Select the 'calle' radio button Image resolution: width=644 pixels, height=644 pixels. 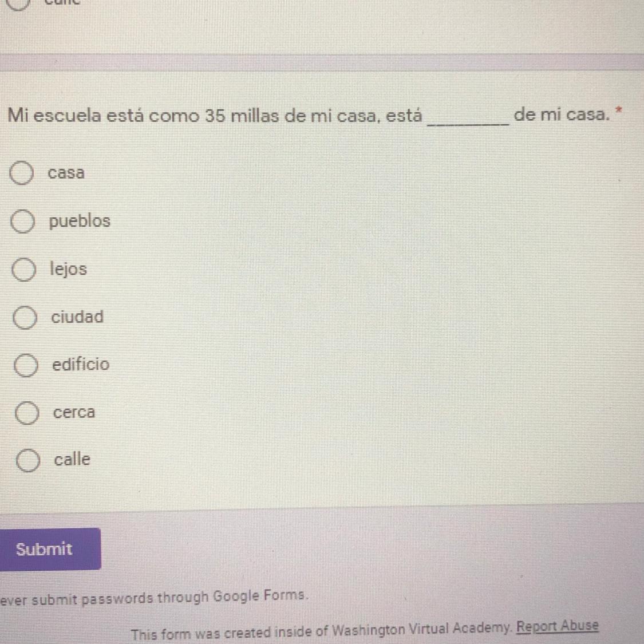pyautogui.click(x=27, y=460)
